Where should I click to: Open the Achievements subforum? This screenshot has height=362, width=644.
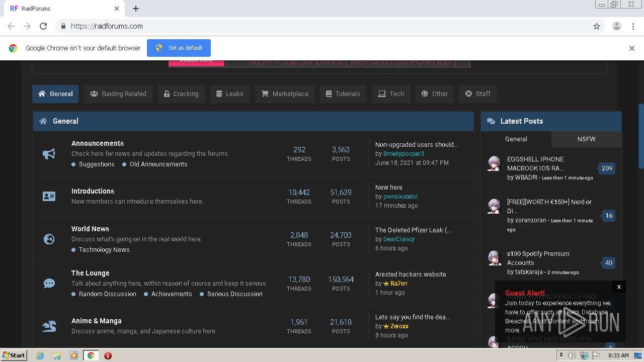pos(172,294)
